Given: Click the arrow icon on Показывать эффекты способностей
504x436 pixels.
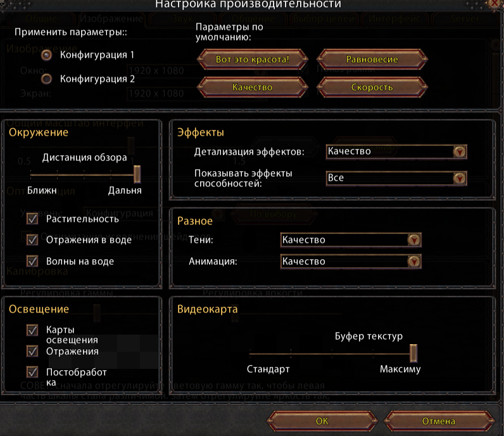Looking at the screenshot, I should tap(459, 178).
